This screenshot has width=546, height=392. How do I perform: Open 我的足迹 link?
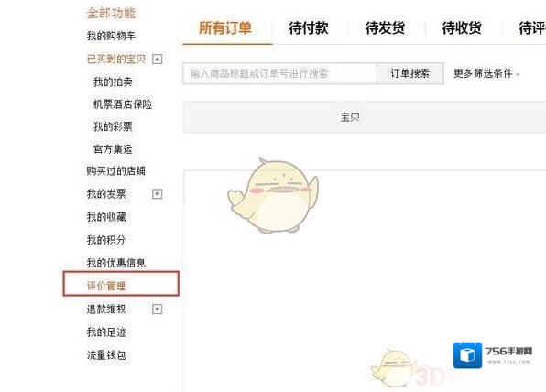tap(106, 332)
